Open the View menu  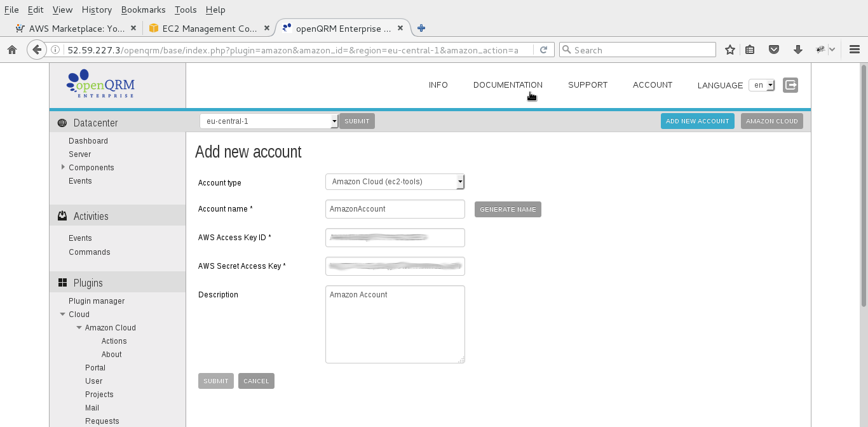[x=62, y=10]
